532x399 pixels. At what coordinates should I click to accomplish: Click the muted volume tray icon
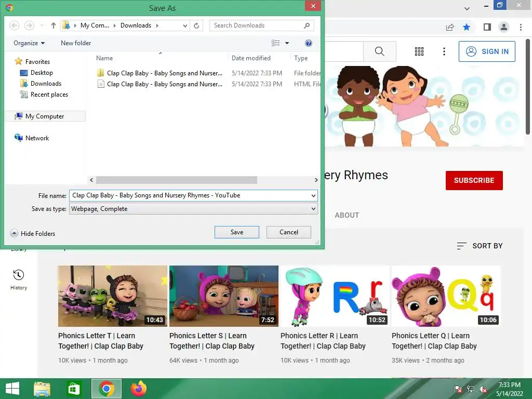(x=483, y=389)
